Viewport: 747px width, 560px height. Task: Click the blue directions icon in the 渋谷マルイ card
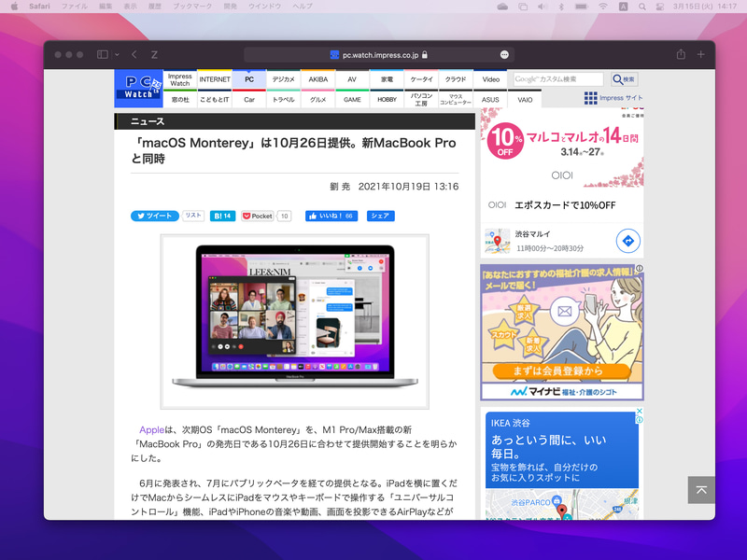coord(628,240)
